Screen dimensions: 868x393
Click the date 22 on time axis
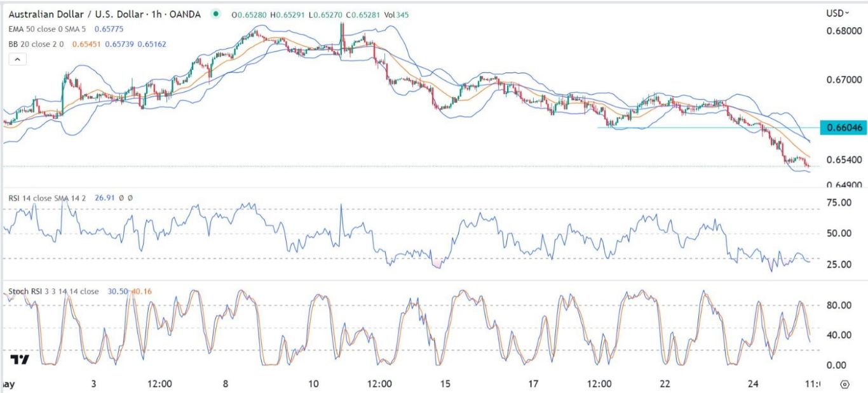pos(665,384)
